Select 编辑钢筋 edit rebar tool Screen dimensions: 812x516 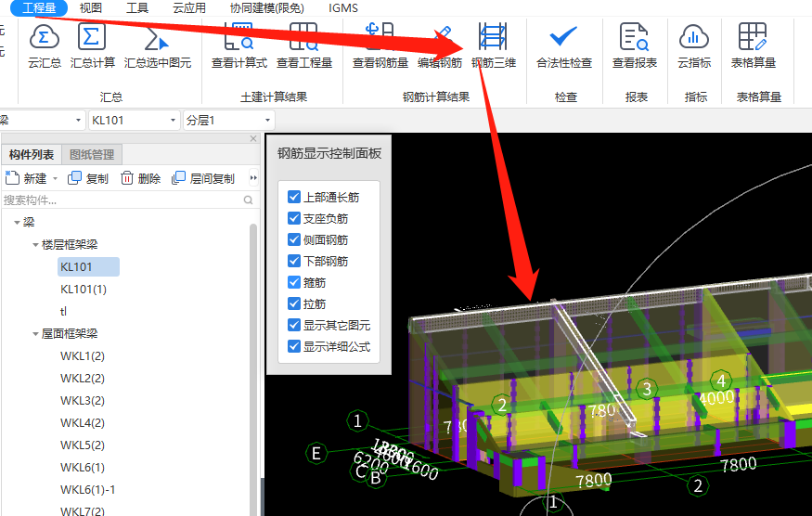[440, 45]
